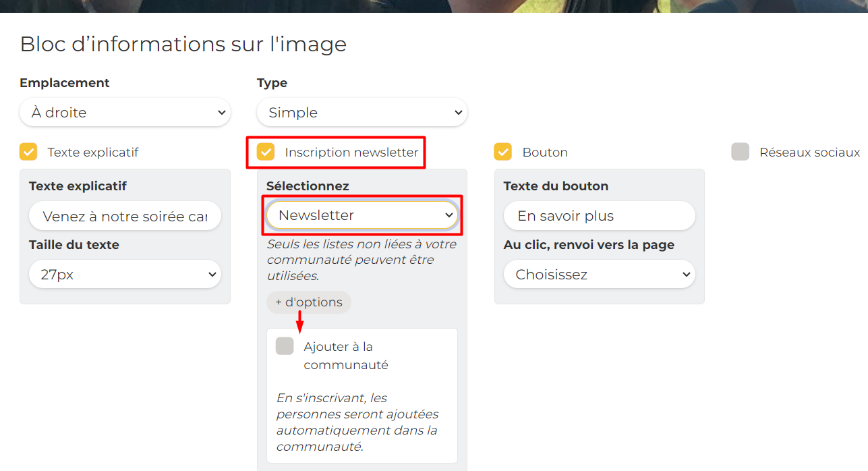Click the Réseaux sociaux label text
This screenshot has width=868, height=471.
[809, 153]
